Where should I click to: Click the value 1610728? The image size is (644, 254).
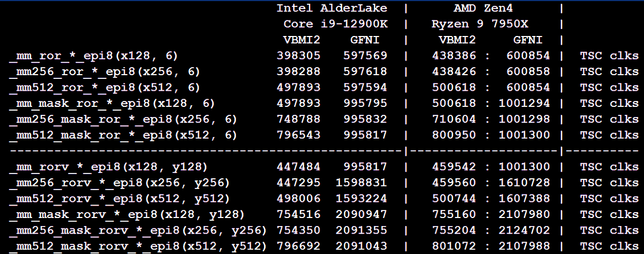[524, 183]
